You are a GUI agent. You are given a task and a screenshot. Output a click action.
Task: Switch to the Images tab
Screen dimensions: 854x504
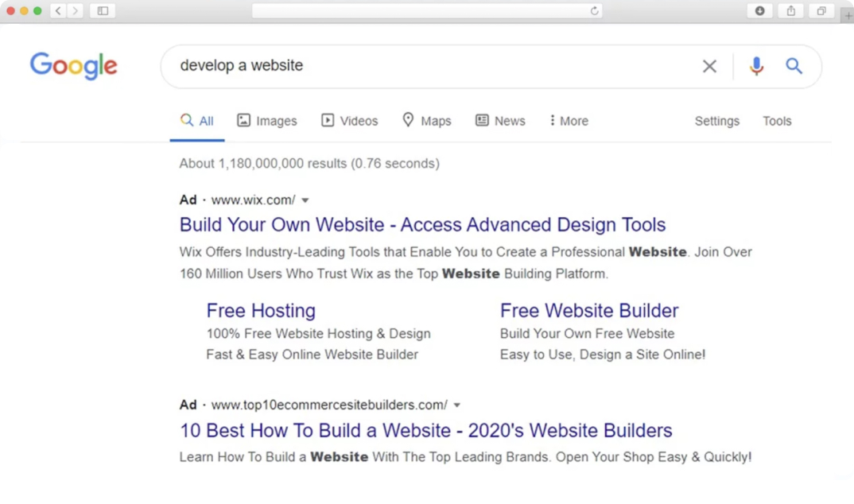(267, 121)
